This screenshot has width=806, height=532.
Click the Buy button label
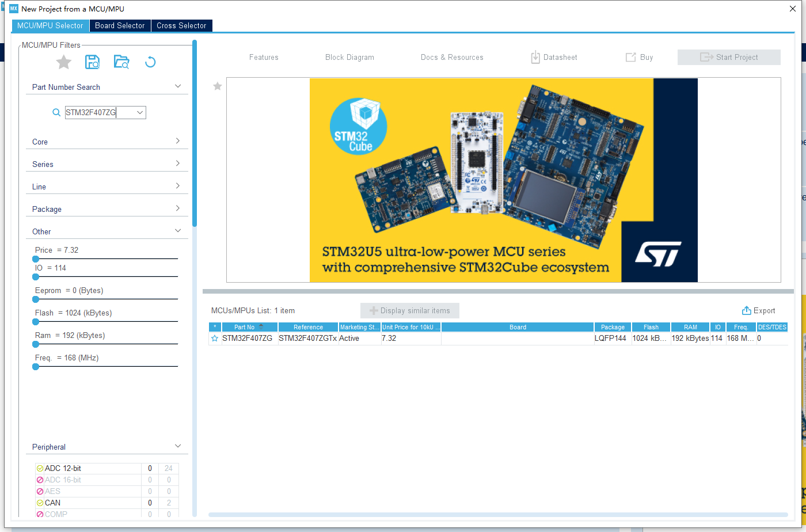[x=647, y=57]
